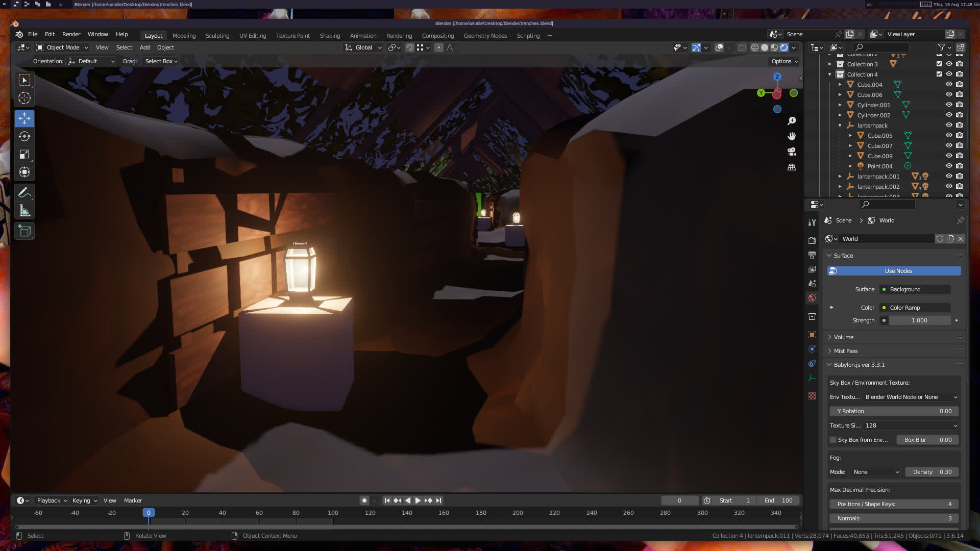Screen dimensions: 980x551
Task: Open the Render menu
Action: [x=71, y=34]
